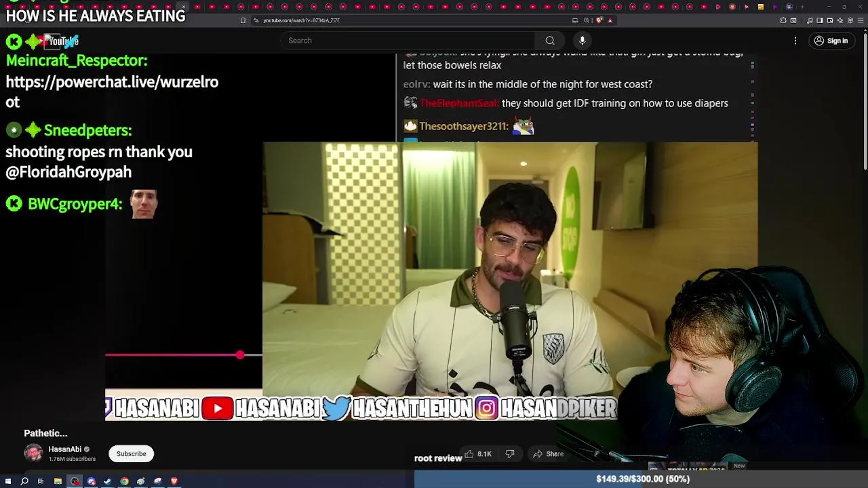The width and height of the screenshot is (868, 488).
Task: Click the YouTube search magnifier button
Action: point(550,41)
